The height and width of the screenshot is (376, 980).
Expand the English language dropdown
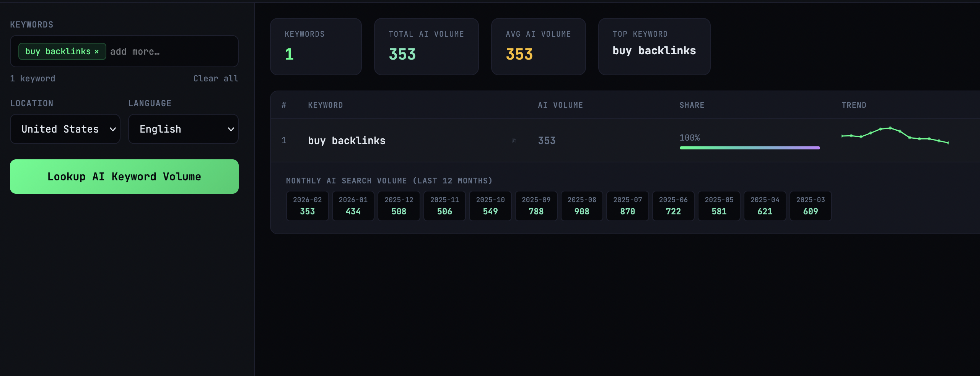pos(183,129)
